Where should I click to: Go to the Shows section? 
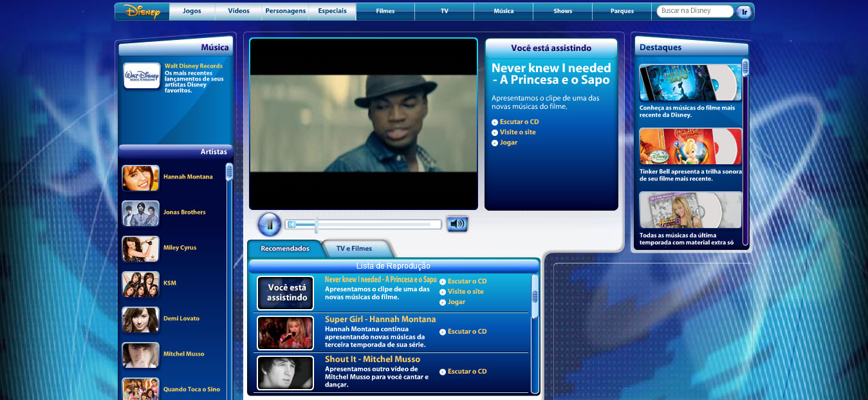(x=563, y=12)
